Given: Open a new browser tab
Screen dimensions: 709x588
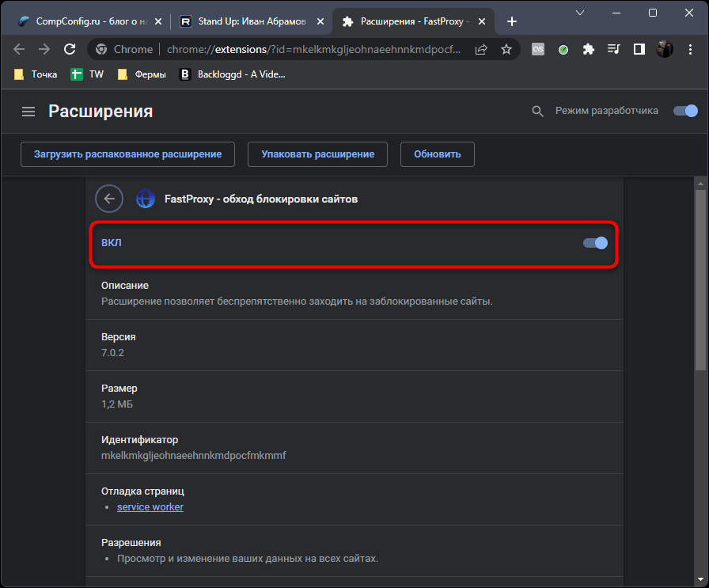Looking at the screenshot, I should [511, 21].
